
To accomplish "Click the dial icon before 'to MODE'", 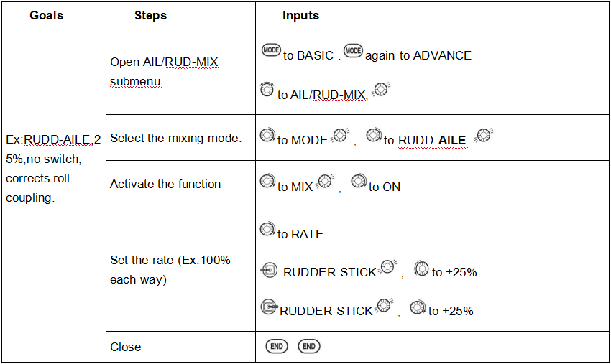I will pyautogui.click(x=267, y=136).
